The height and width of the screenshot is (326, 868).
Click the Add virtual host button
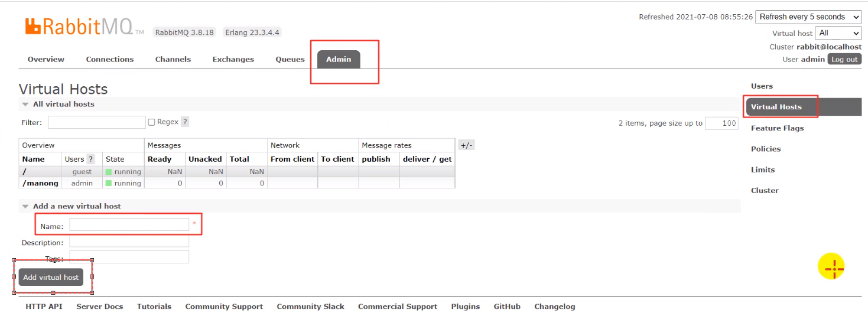click(51, 277)
